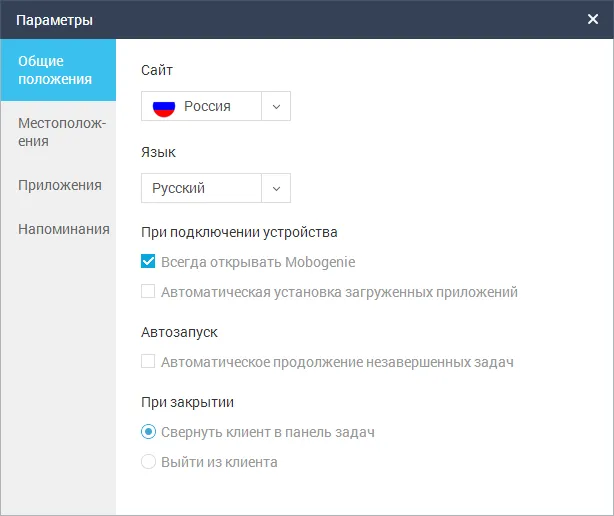Enable Автоматическая установка загруженных приложений
Viewport: 614px width, 516px height.
tap(148, 291)
